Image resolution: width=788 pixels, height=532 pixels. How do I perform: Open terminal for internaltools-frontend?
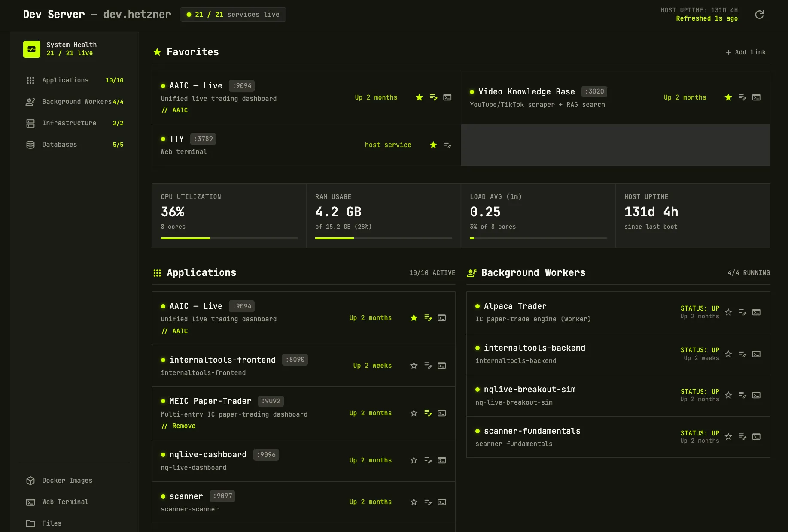442,366
